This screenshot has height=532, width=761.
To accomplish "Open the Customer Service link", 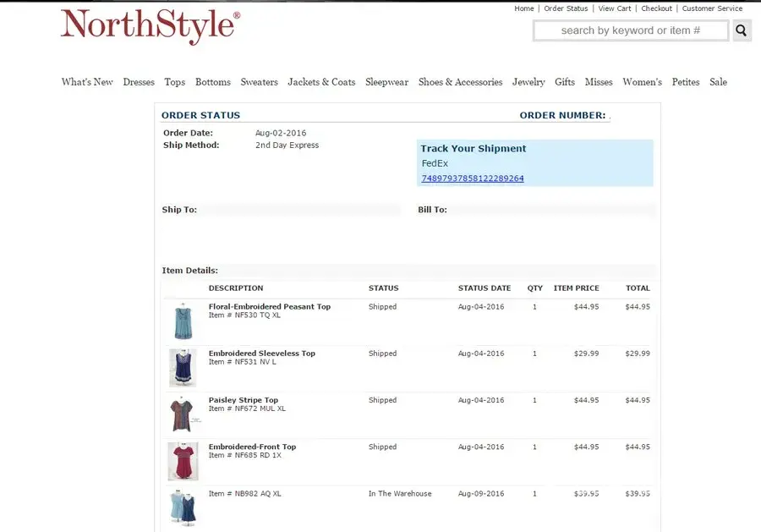I will pos(712,8).
